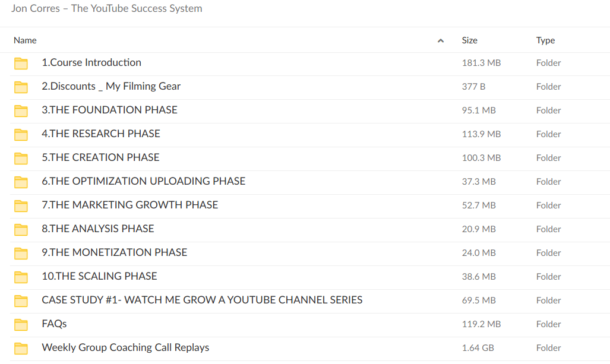Click the folder icon for THE MONETIZATION PHASE

tap(21, 253)
